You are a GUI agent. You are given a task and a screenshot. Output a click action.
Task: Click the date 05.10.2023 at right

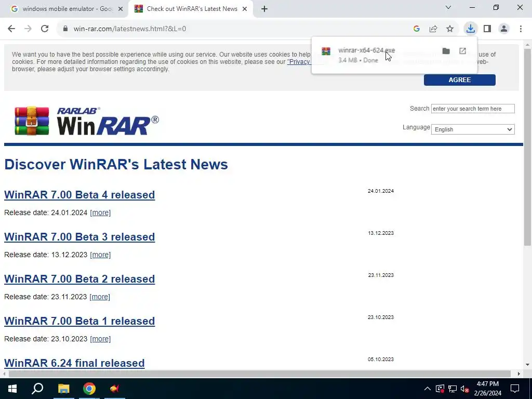pyautogui.click(x=381, y=360)
